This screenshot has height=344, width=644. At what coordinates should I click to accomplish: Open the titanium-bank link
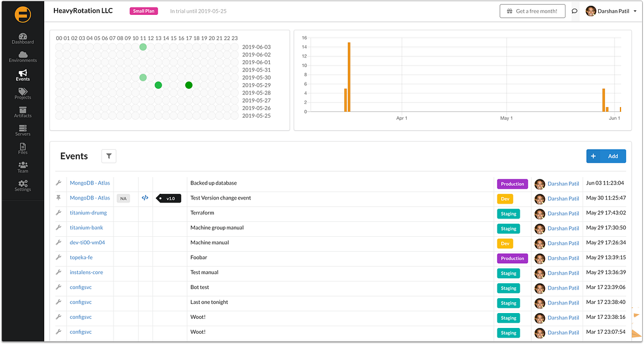point(87,228)
